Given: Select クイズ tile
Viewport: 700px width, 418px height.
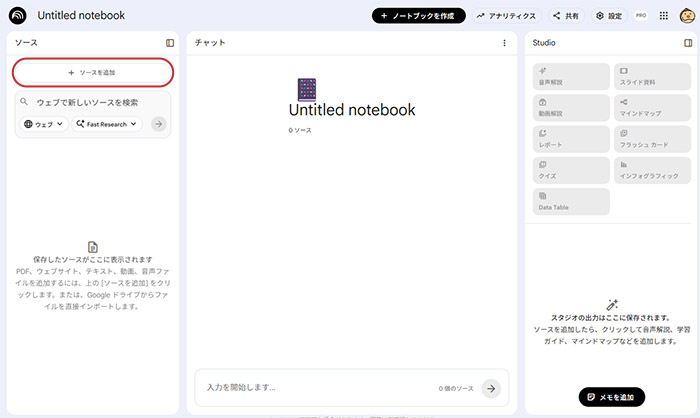Looking at the screenshot, I should pos(571,170).
